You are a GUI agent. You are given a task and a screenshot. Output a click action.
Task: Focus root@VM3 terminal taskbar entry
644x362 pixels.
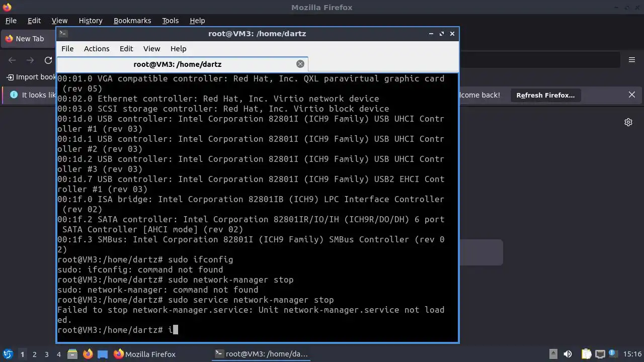click(x=262, y=354)
